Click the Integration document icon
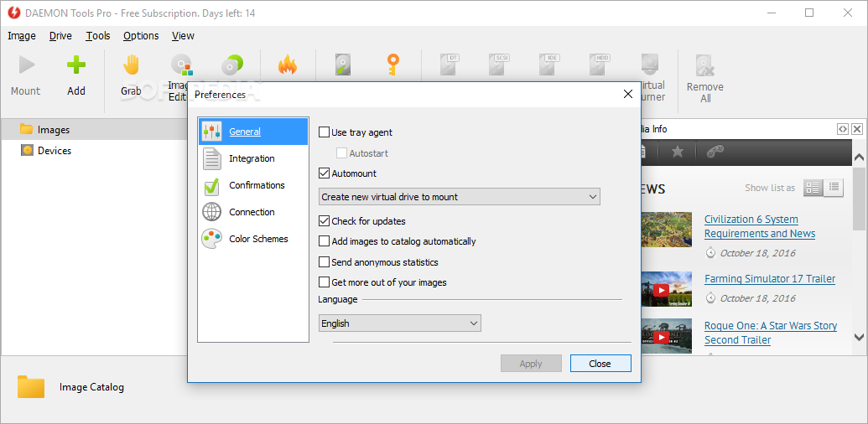The image size is (868, 424). [212, 158]
